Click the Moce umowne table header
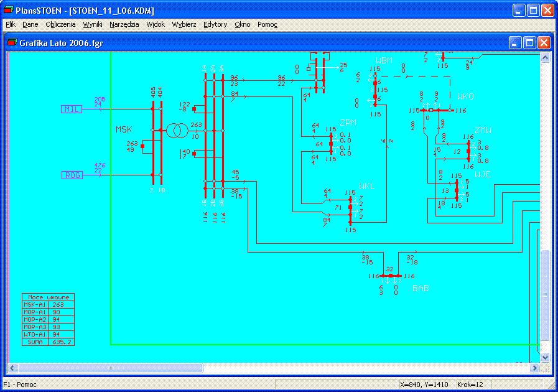The height and width of the screenshot is (392, 558). (48, 297)
